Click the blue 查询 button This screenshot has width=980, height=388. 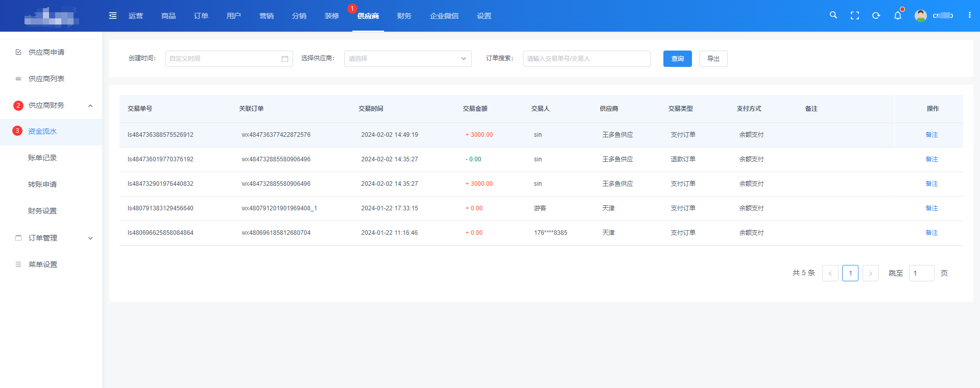677,59
